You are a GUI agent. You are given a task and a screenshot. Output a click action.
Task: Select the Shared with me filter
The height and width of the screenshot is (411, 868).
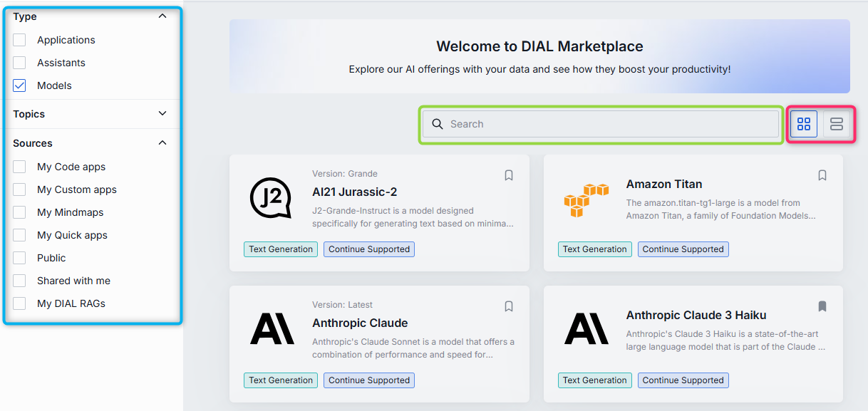19,281
